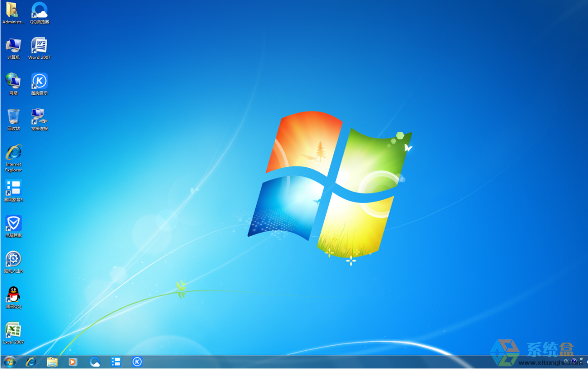Launch 暴风影音 from the taskbar

click(116, 362)
